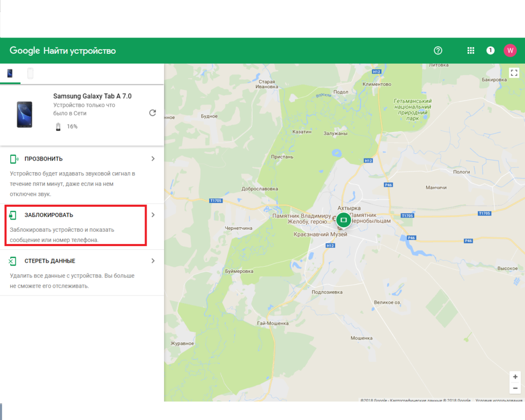Click the Найти устройство title
525x420 pixels.
coord(79,51)
